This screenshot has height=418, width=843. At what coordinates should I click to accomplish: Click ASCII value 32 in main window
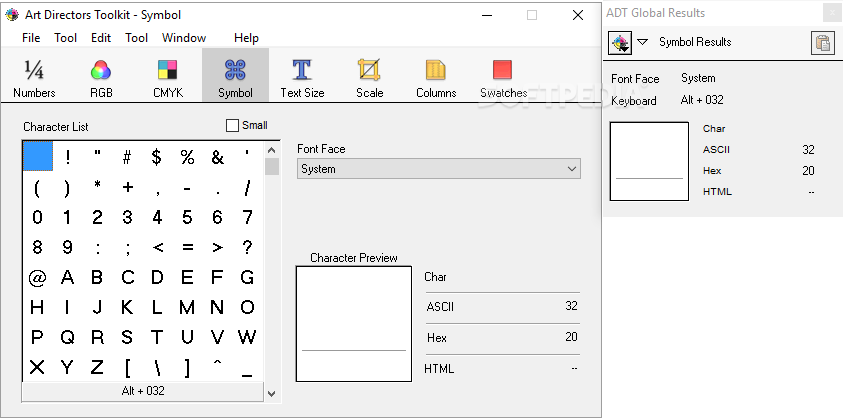point(571,306)
